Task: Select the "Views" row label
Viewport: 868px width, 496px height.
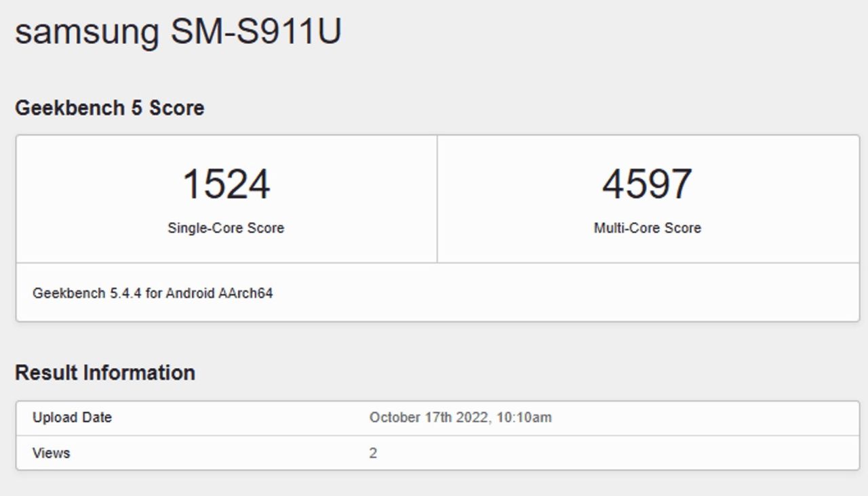Action: pos(51,453)
